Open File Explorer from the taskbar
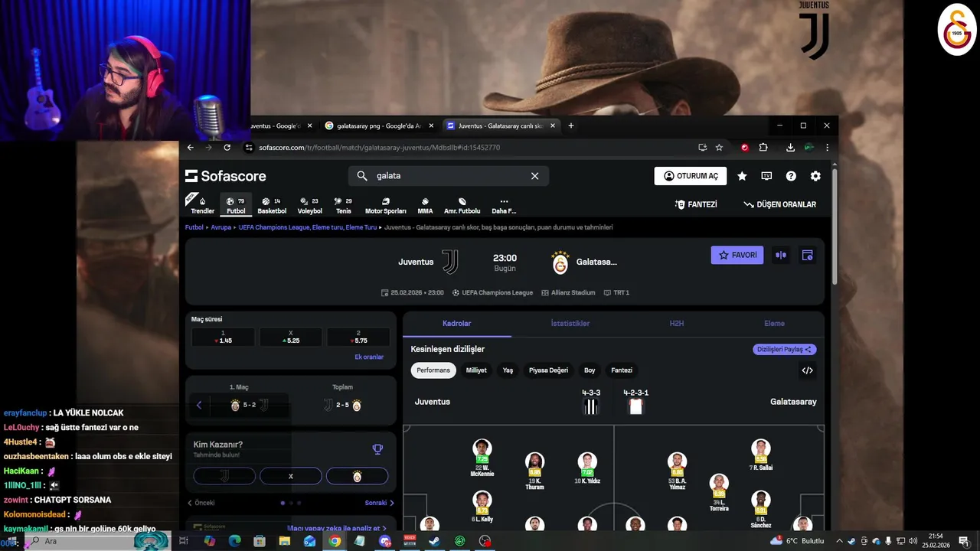This screenshot has width=980, height=551. [285, 541]
